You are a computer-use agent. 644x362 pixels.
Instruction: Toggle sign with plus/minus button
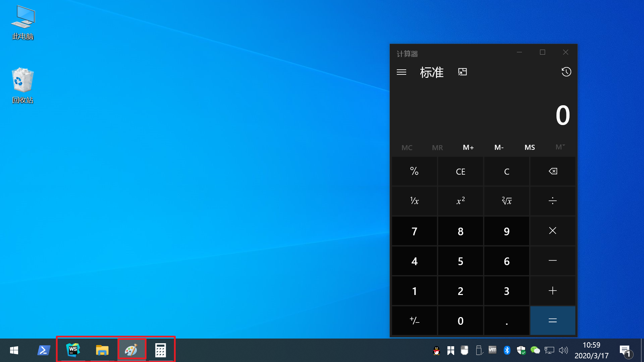[415, 321]
